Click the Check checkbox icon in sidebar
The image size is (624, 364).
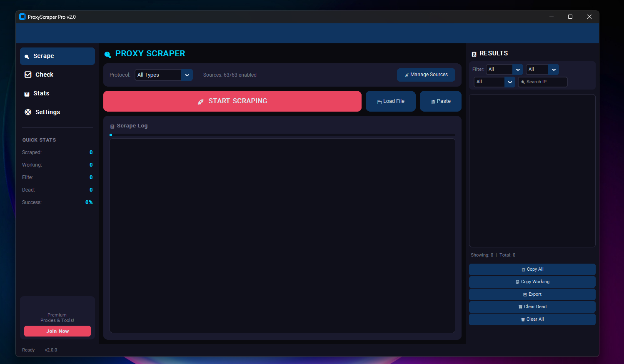pos(27,74)
